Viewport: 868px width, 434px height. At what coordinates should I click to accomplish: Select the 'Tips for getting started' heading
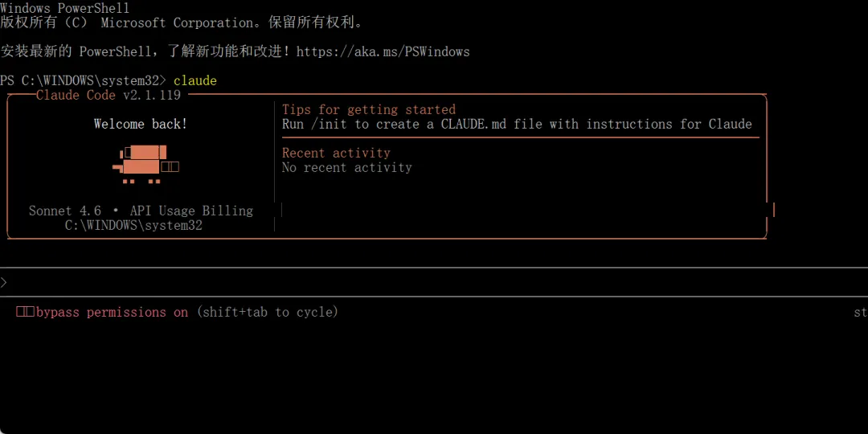point(368,110)
